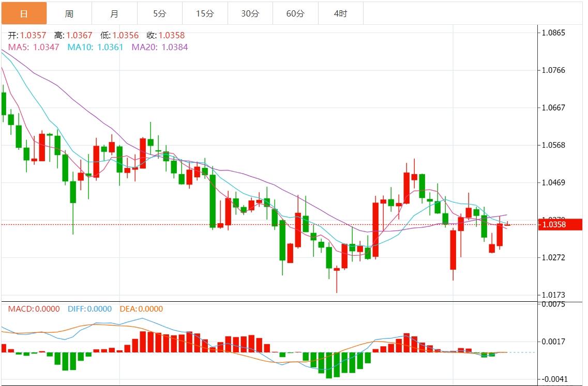The height and width of the screenshot is (386, 588).
Task: Click the 开 open price readout
Action: [x=27, y=36]
